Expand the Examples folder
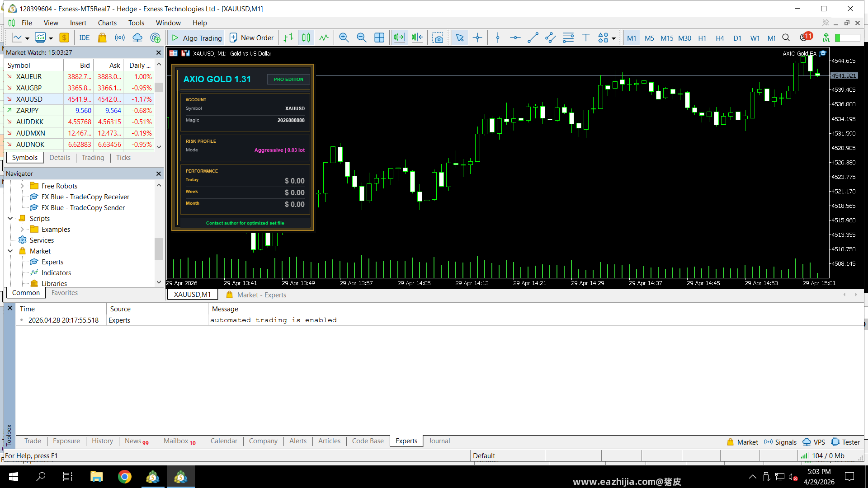 coord(22,230)
